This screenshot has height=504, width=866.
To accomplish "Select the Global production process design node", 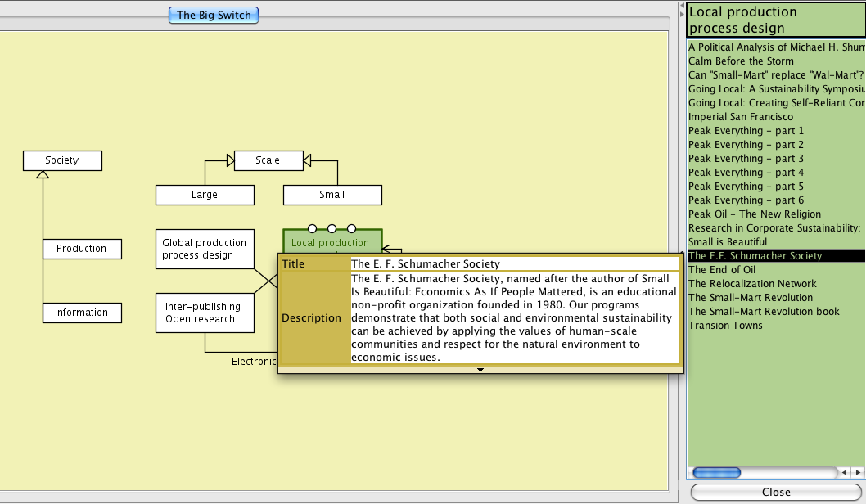I will coord(205,249).
